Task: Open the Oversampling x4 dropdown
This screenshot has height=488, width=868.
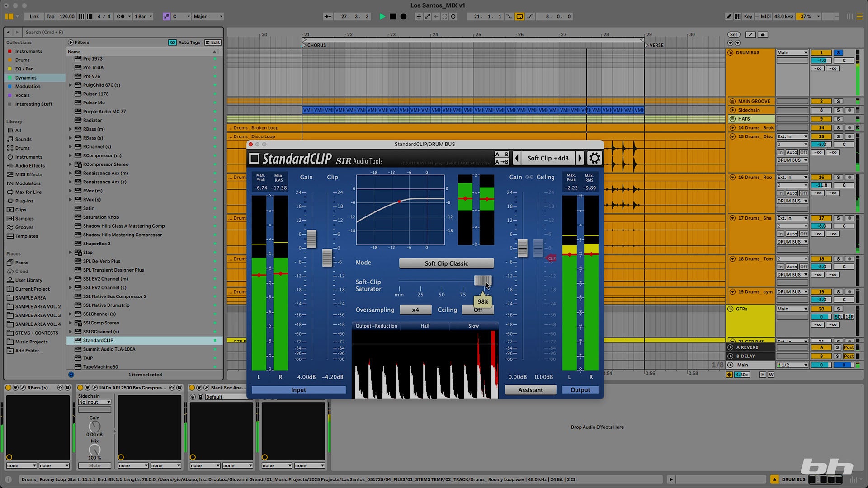Action: tap(415, 310)
